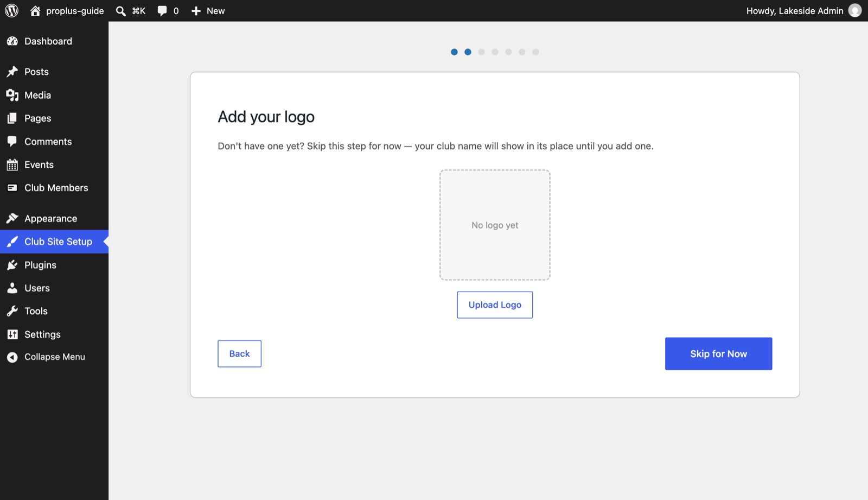868x500 pixels.
Task: Click the ⌘K search shortcut label
Action: coord(139,11)
